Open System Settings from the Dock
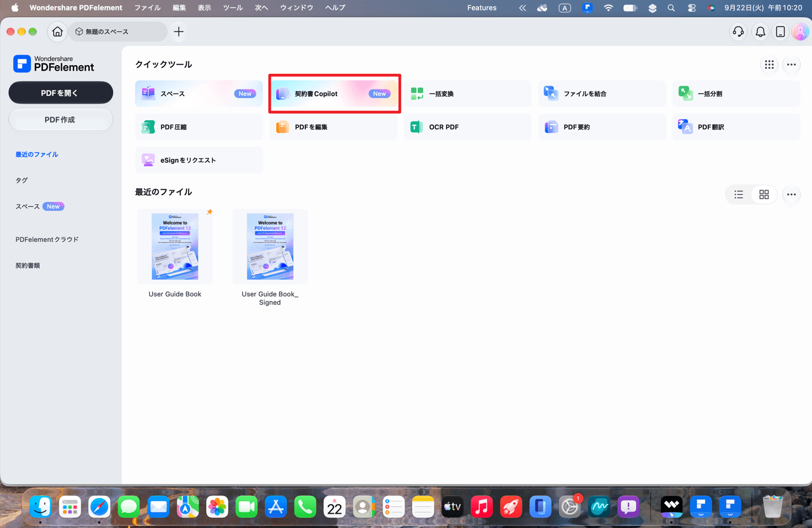The width and height of the screenshot is (812, 528). click(x=569, y=506)
